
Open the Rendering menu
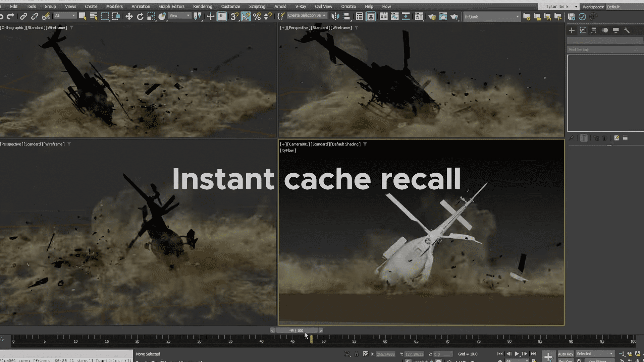203,6
